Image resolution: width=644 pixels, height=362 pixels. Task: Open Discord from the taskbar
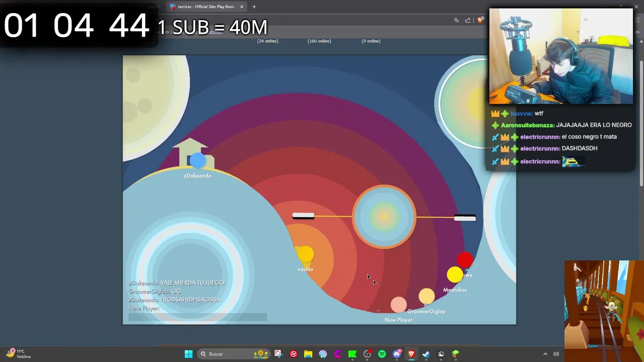(397, 354)
